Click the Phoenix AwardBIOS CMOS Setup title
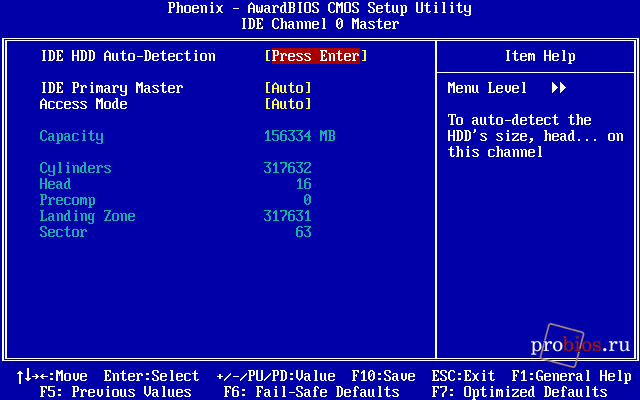640x400 pixels. click(320, 8)
